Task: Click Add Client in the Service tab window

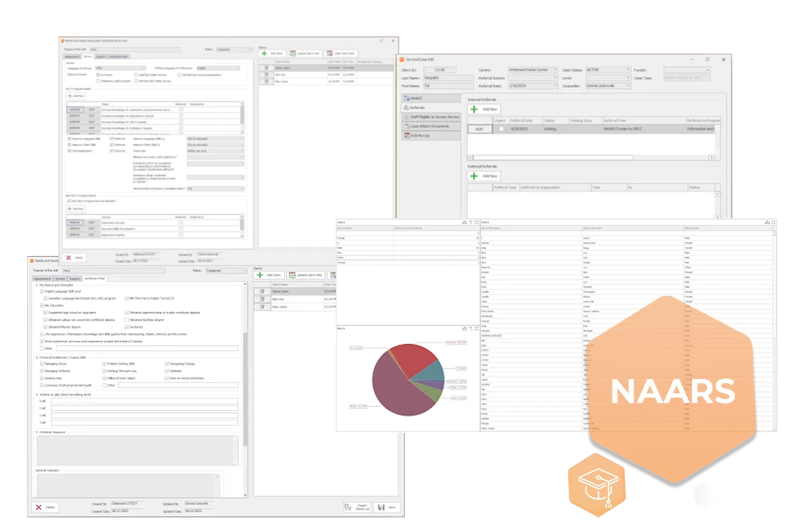Action: tap(273, 53)
